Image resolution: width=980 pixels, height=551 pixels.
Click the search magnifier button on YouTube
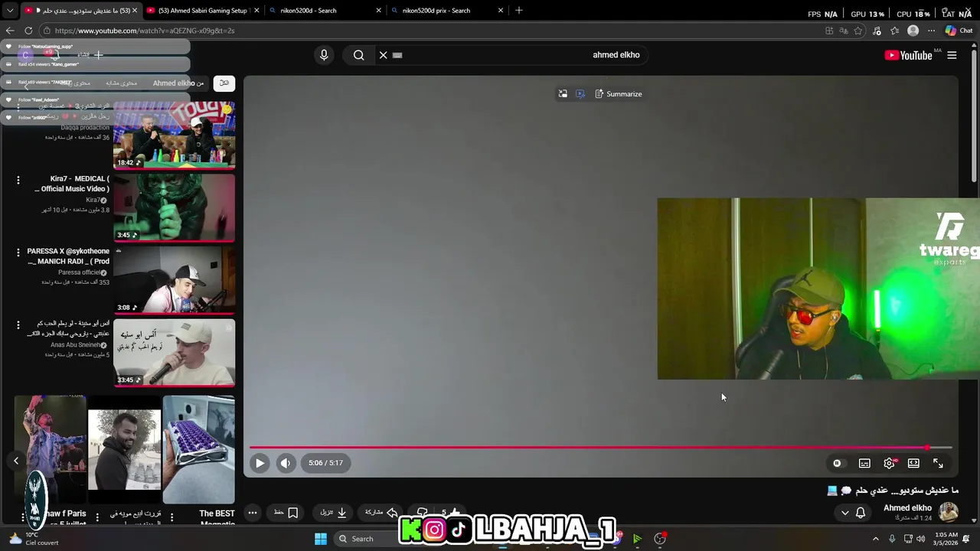click(x=358, y=55)
